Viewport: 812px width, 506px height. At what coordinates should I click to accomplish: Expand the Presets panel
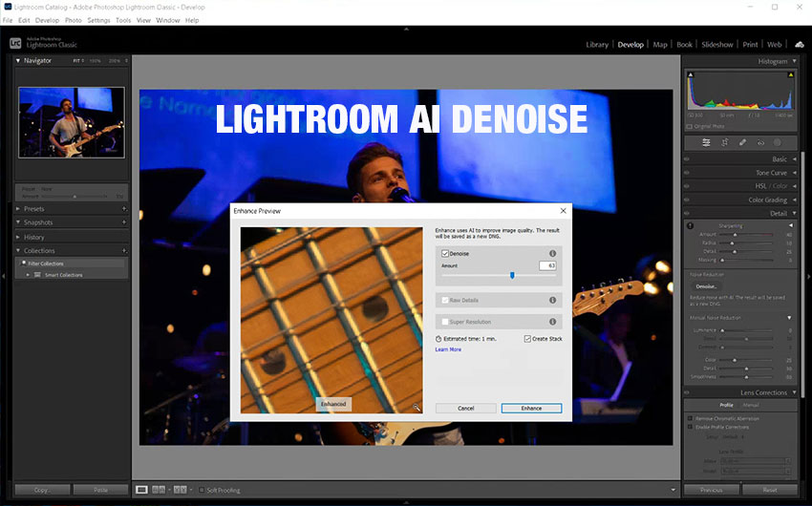(x=18, y=209)
